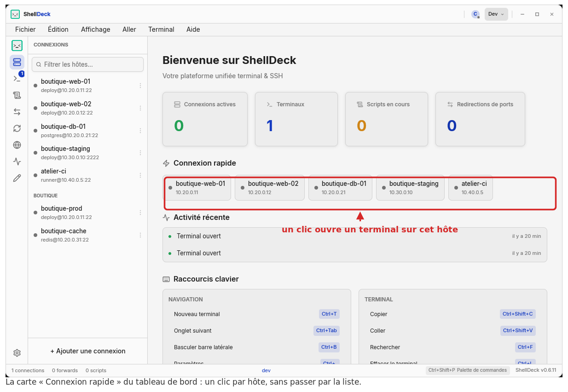Open options menu for boutique-staging host
The height and width of the screenshot is (392, 568).
[x=140, y=153]
